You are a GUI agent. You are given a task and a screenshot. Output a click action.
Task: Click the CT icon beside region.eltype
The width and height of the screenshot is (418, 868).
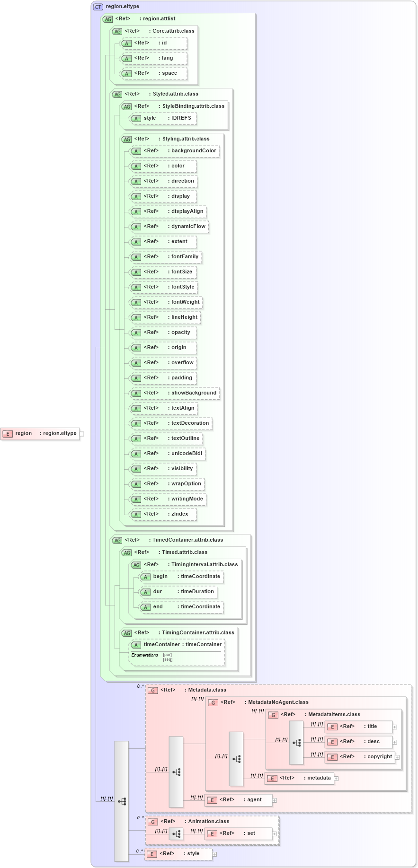tap(98, 7)
